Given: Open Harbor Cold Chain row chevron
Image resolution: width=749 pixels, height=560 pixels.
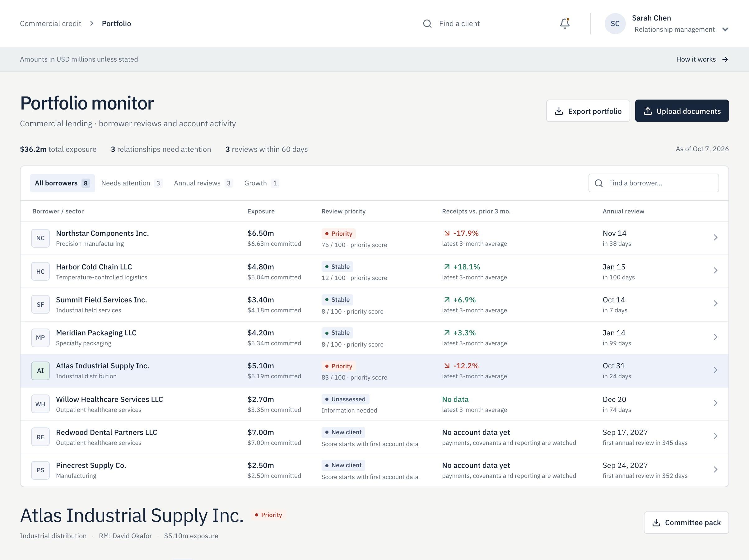Looking at the screenshot, I should (715, 270).
